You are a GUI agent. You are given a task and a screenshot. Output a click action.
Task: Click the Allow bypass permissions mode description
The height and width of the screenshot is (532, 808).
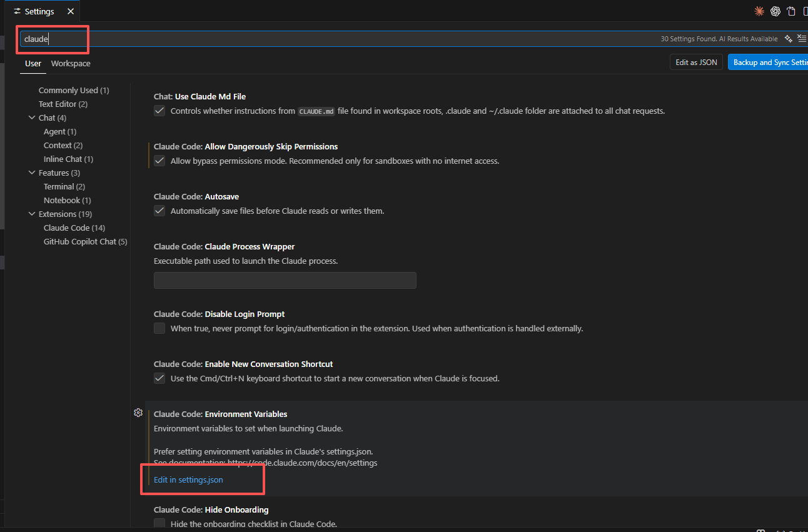335,161
